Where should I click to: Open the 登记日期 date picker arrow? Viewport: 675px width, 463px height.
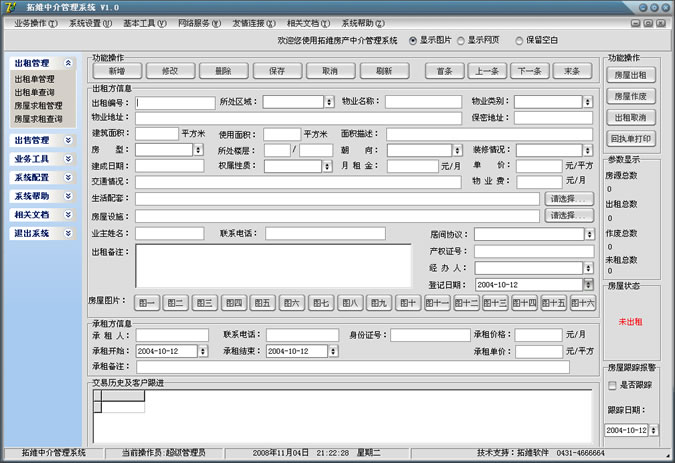pyautogui.click(x=588, y=284)
